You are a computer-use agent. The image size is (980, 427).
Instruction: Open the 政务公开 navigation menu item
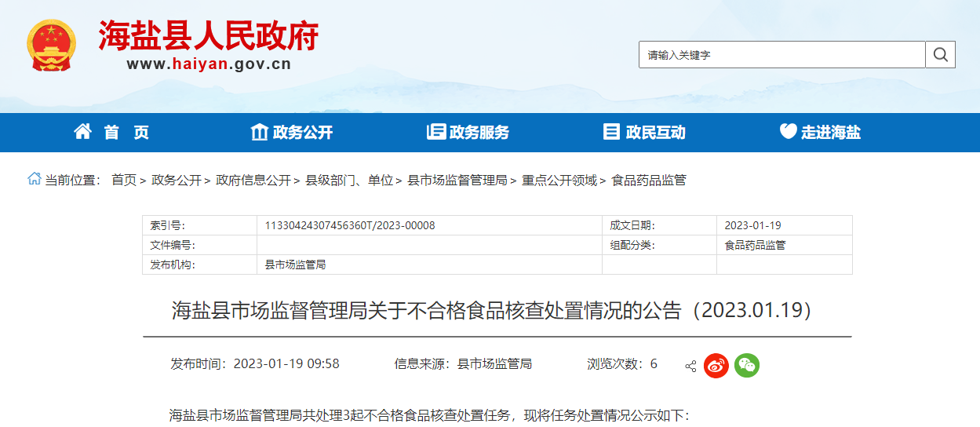pos(303,133)
